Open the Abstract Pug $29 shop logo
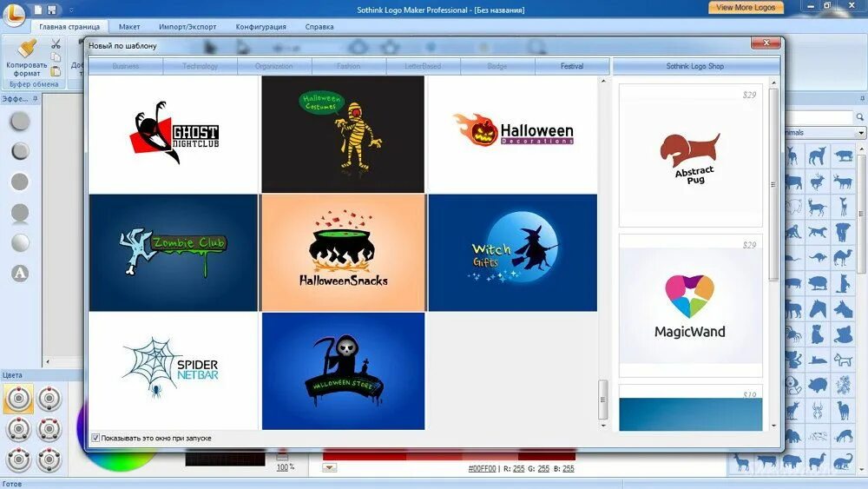The height and width of the screenshot is (489, 868). [x=690, y=155]
